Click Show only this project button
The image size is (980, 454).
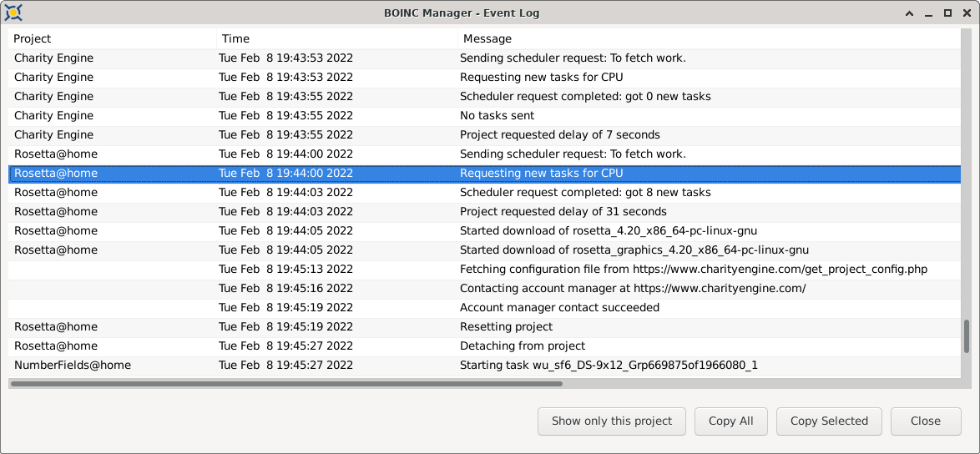(x=611, y=421)
